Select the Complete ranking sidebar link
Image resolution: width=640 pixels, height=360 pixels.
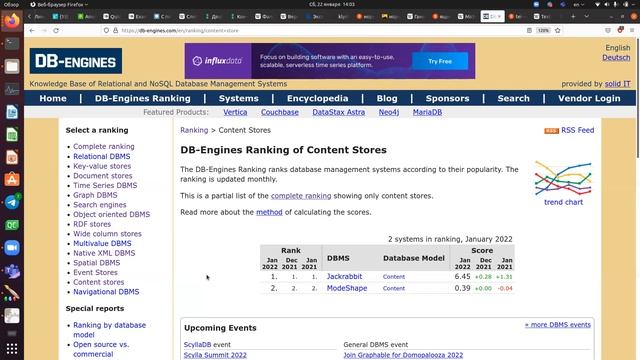(104, 146)
